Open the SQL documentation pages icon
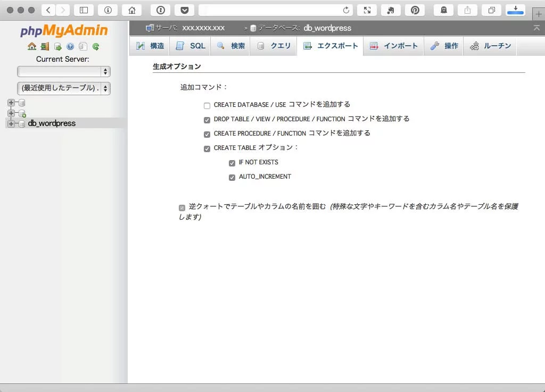This screenshot has width=545, height=392. point(82,46)
